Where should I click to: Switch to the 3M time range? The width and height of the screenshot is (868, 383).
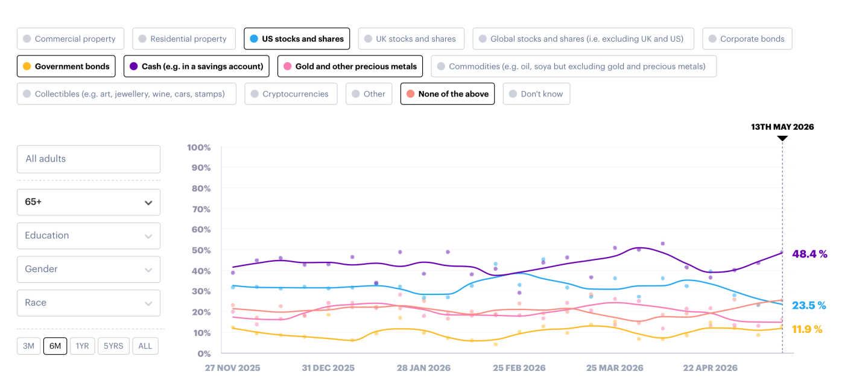pos(28,346)
